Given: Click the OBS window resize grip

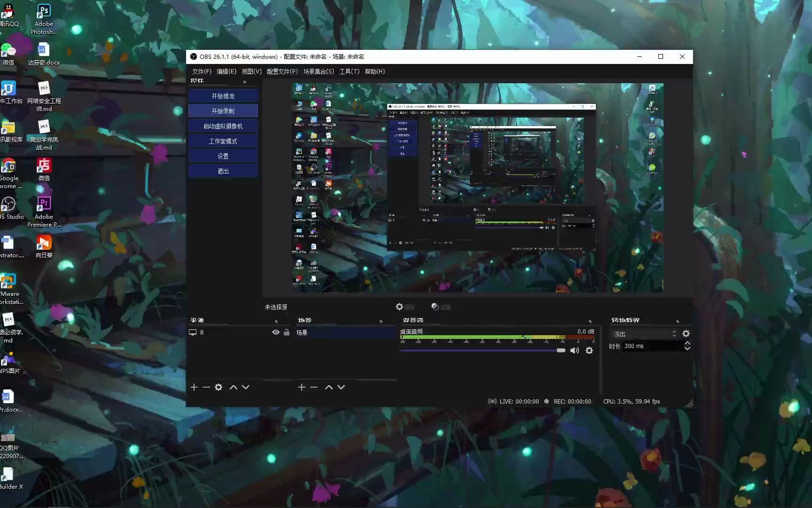Looking at the screenshot, I should pos(689,403).
